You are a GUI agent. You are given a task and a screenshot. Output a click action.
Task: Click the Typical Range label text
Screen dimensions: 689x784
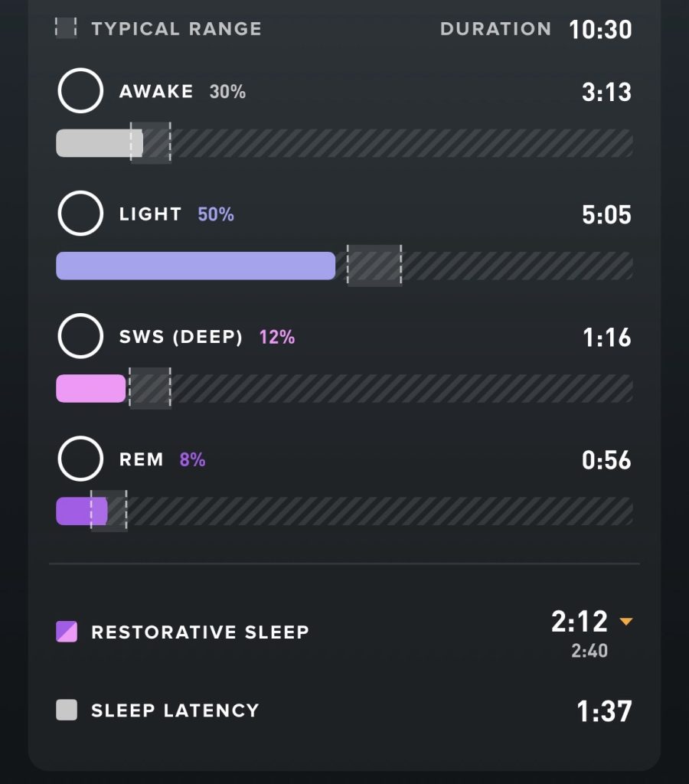point(176,30)
